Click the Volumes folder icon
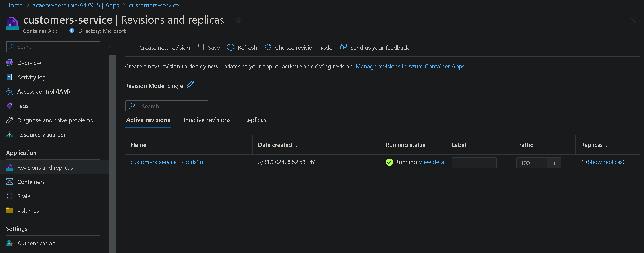Viewport: 644px width, 253px height. [x=9, y=211]
